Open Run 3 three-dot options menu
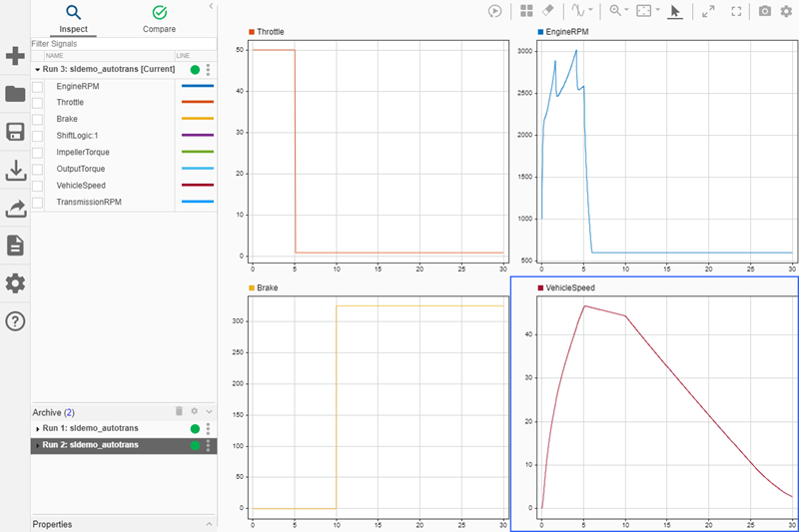Screen dimensions: 799x532 tap(208, 70)
